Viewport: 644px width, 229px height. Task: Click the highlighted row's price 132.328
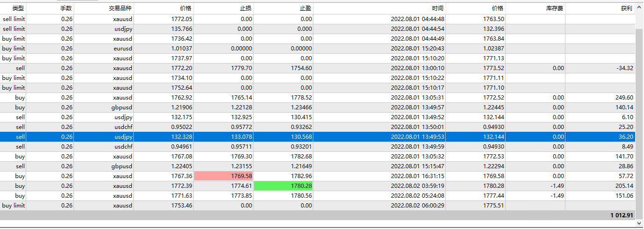pos(182,137)
